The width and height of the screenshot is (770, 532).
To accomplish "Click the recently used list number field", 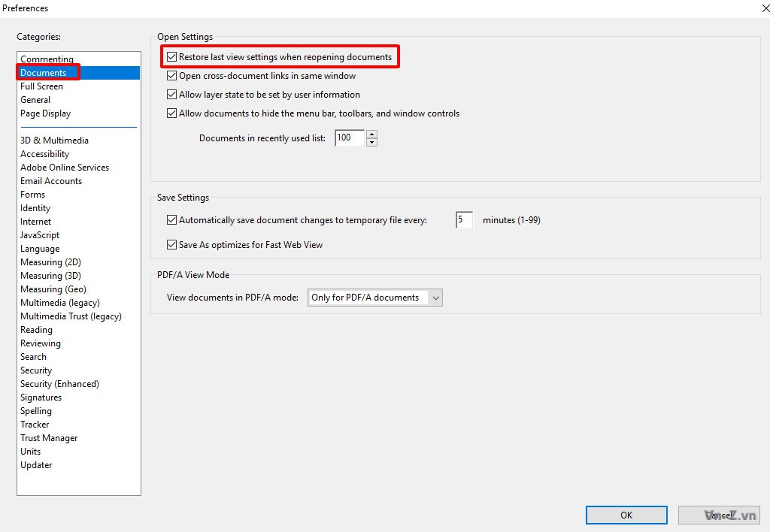I will click(348, 138).
